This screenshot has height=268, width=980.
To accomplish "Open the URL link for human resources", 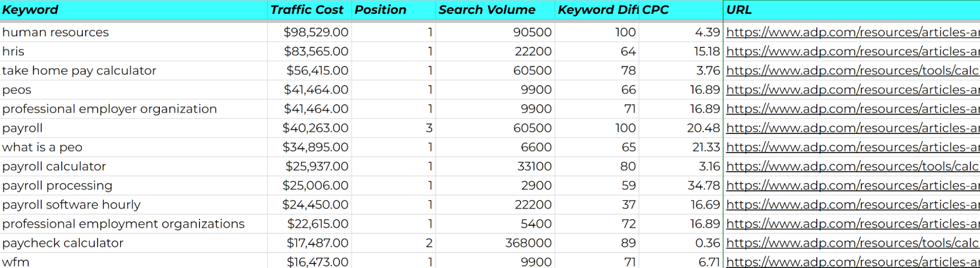I will click(852, 32).
